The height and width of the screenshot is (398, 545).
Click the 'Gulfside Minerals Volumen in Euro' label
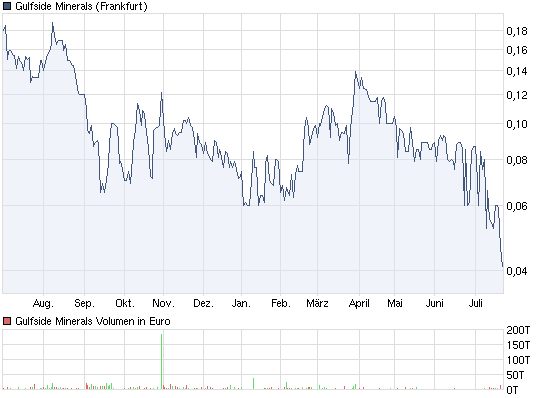93,321
